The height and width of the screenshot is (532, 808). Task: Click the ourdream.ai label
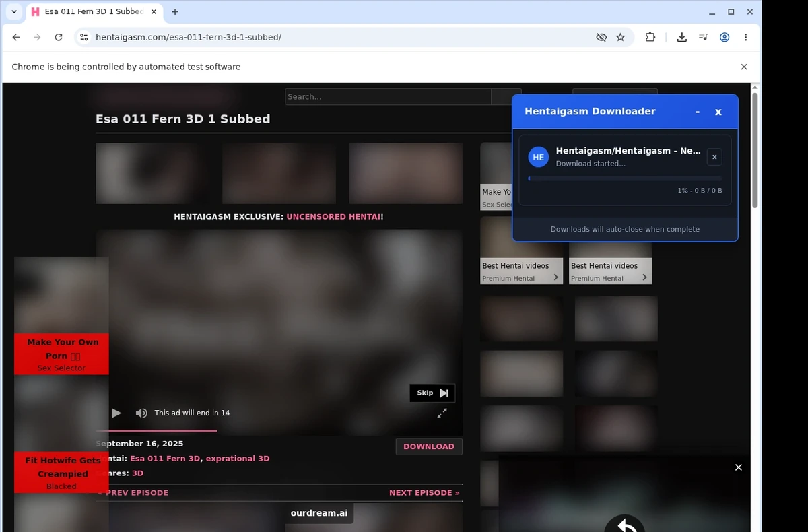[x=319, y=513]
